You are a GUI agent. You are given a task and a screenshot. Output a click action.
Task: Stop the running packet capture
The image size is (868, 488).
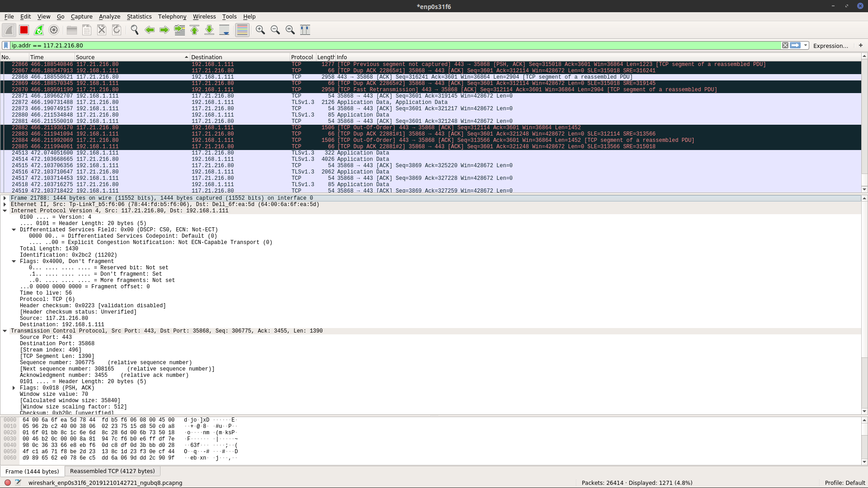24,30
